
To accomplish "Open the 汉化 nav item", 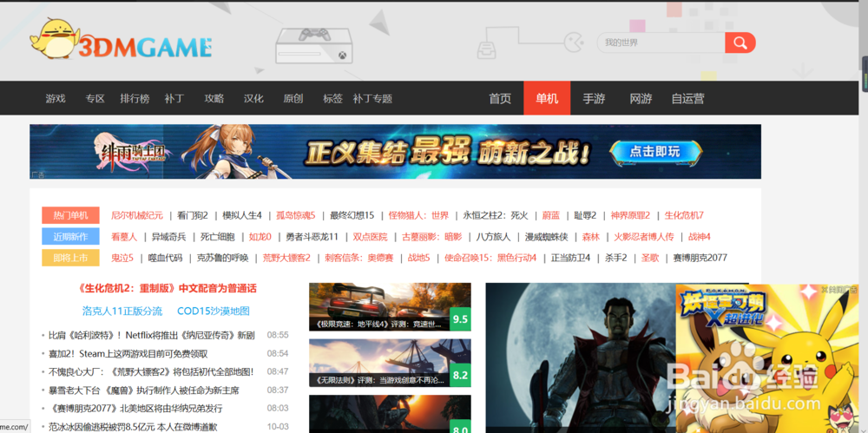I will tap(253, 99).
